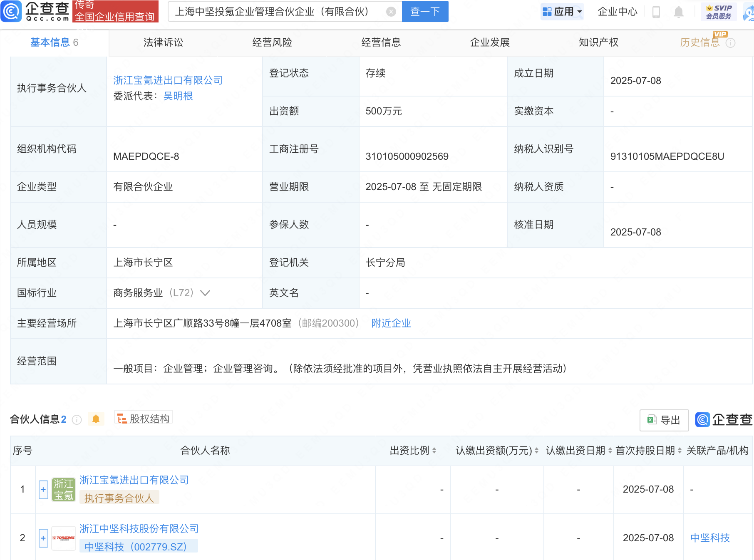Click info icon beside 合伙人信息
Image resolution: width=754 pixels, height=560 pixels.
click(77, 420)
